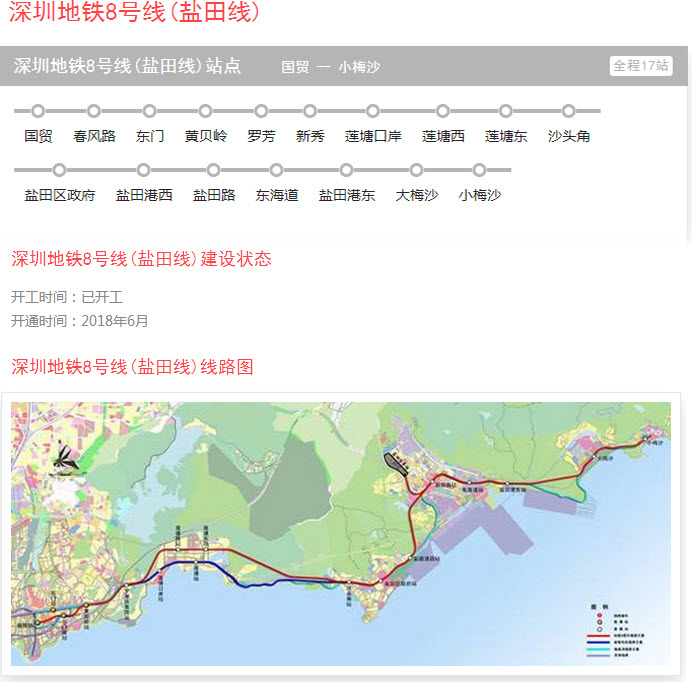Open the Line 8 route map image
The image size is (692, 682).
pyautogui.click(x=341, y=534)
